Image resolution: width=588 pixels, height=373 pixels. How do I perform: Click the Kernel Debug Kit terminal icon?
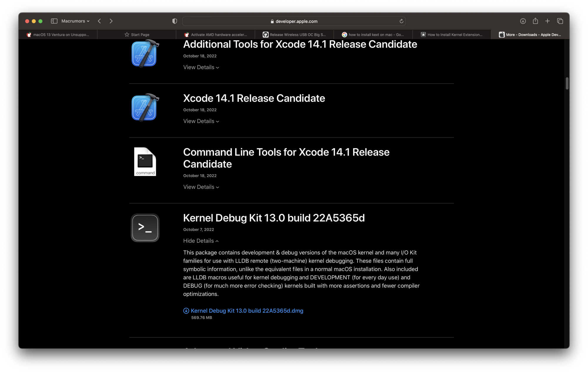coord(145,228)
